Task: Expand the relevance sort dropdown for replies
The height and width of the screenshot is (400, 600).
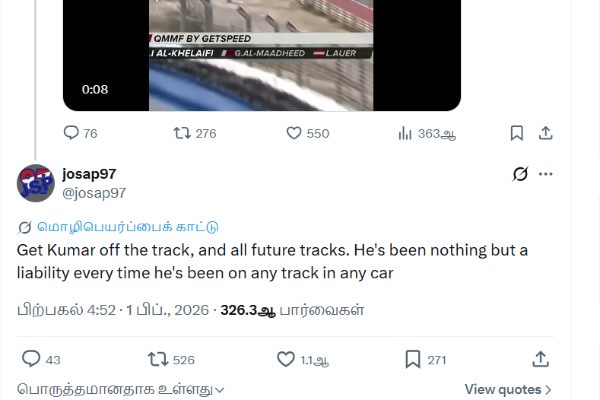Action: (121, 390)
